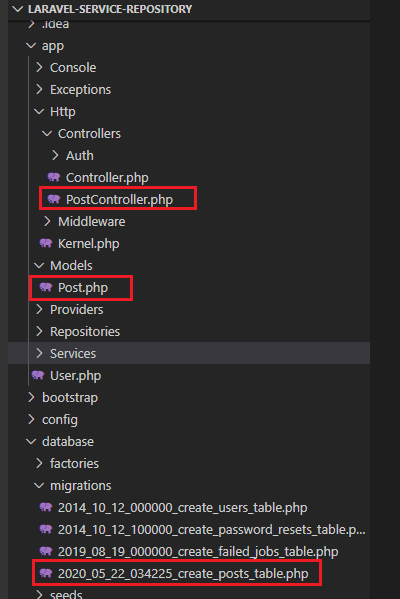Open create_password_resets_table migration file
Image resolution: width=400 pixels, height=599 pixels.
click(x=211, y=529)
